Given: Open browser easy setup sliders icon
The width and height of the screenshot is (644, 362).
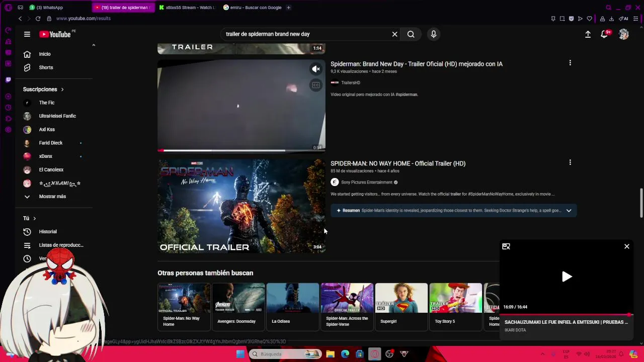Looking at the screenshot, I should [636, 19].
